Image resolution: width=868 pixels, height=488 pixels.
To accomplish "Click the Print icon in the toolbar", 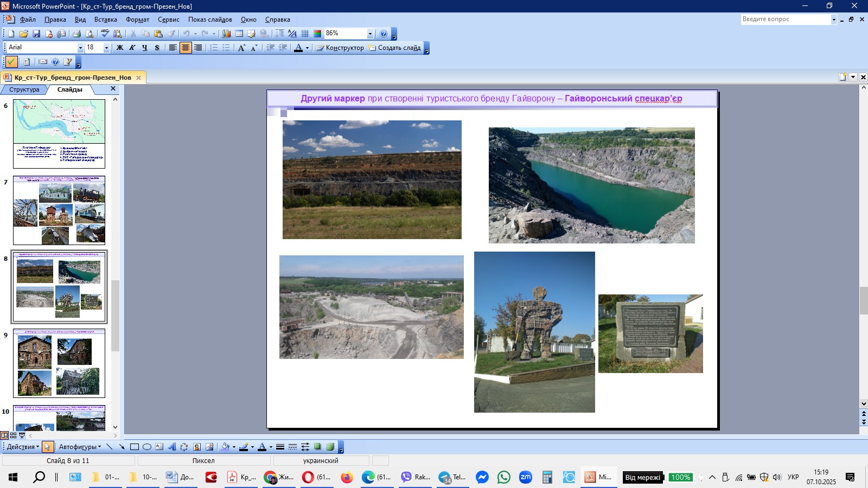I will (x=77, y=34).
